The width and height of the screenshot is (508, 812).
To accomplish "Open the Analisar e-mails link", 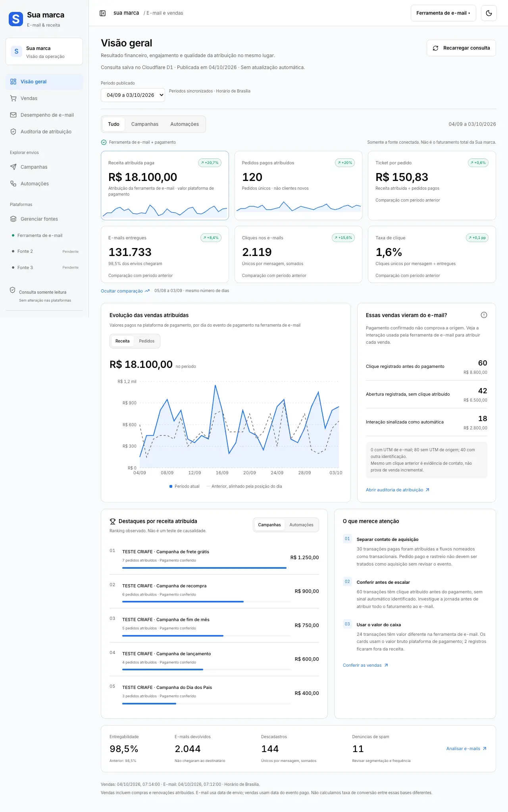I will tap(466, 749).
